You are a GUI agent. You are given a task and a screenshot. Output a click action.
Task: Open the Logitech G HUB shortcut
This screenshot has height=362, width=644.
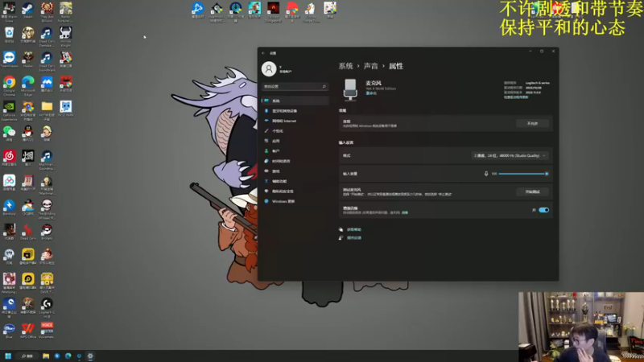[x=47, y=307]
